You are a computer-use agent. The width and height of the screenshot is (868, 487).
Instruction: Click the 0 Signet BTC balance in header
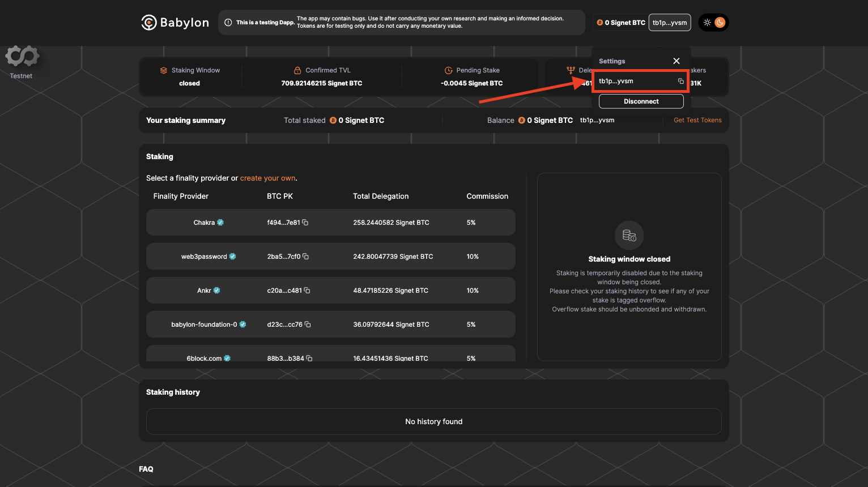pos(620,22)
